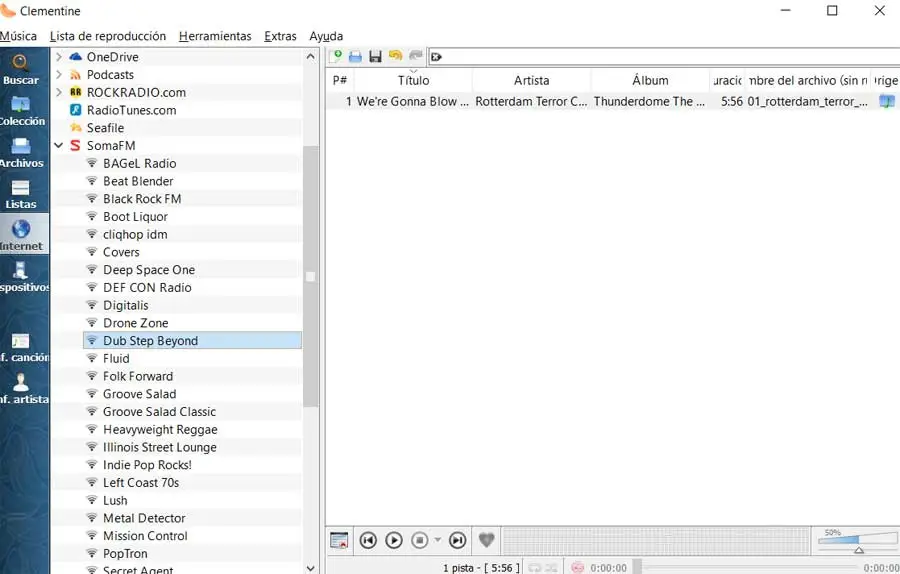900x574 pixels.
Task: Click the Seafile service icon
Action: click(75, 127)
